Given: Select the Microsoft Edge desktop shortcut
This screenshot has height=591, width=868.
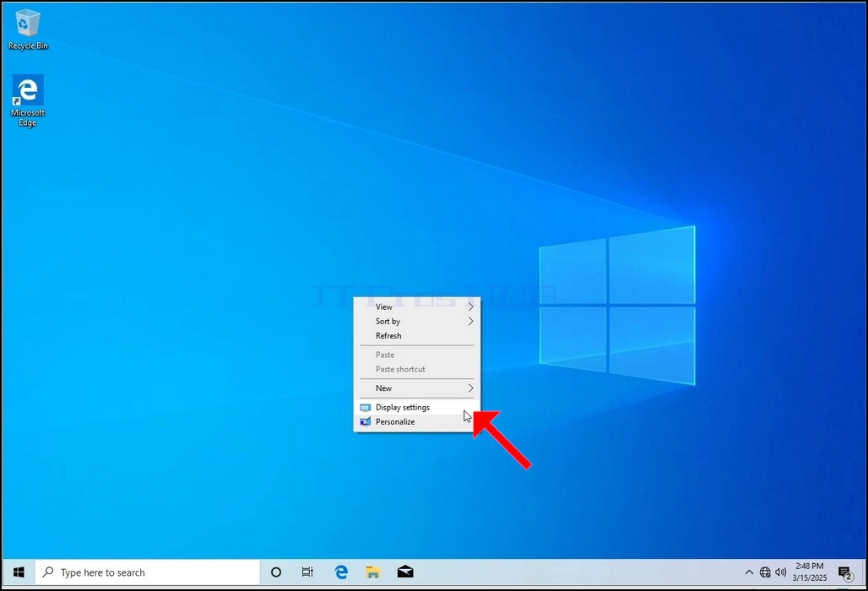Looking at the screenshot, I should coord(28,100).
